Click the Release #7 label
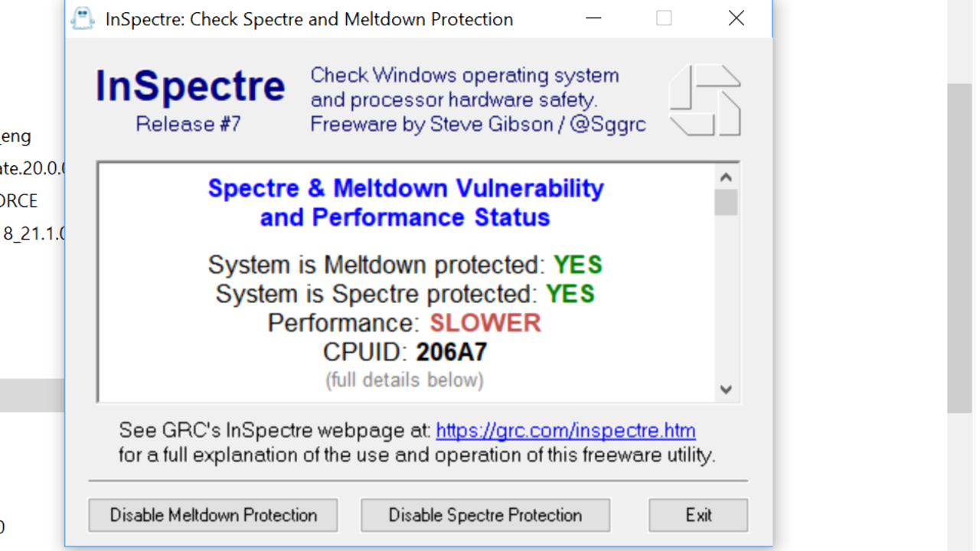The width and height of the screenshot is (980, 551). tap(188, 124)
